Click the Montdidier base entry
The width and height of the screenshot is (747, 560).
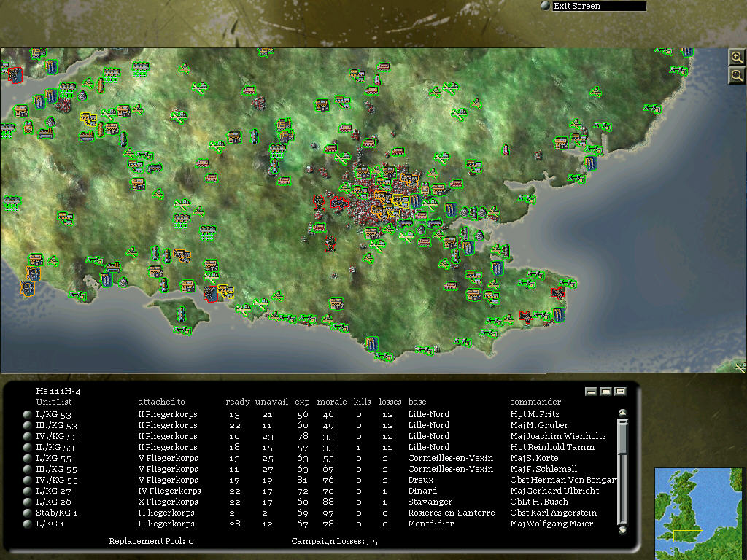pos(430,524)
